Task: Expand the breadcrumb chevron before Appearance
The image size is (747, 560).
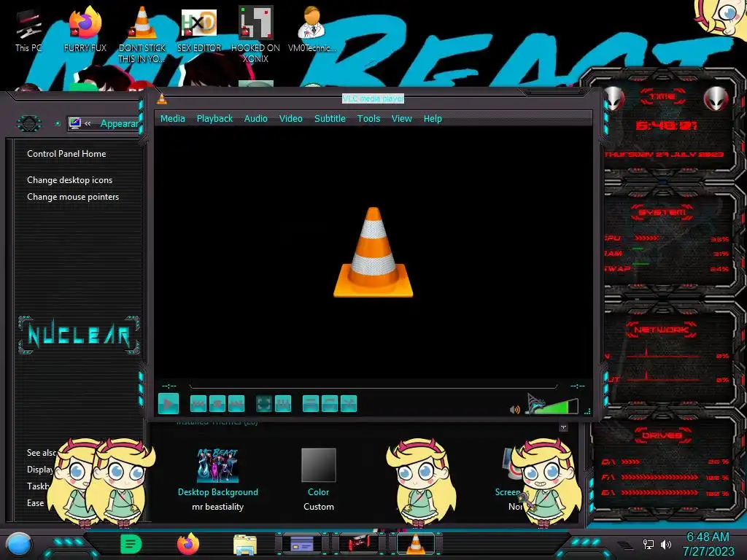Action: [88, 124]
